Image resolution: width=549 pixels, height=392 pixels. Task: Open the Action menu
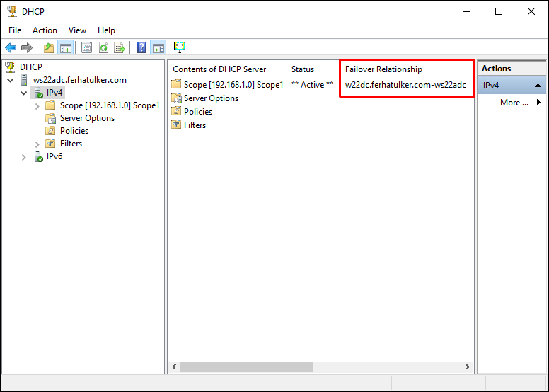(x=45, y=30)
